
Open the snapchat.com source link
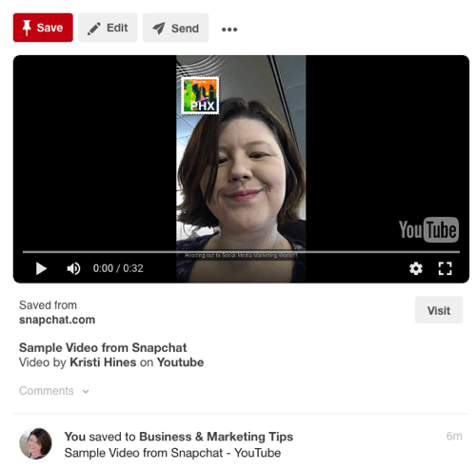pyautogui.click(x=57, y=320)
